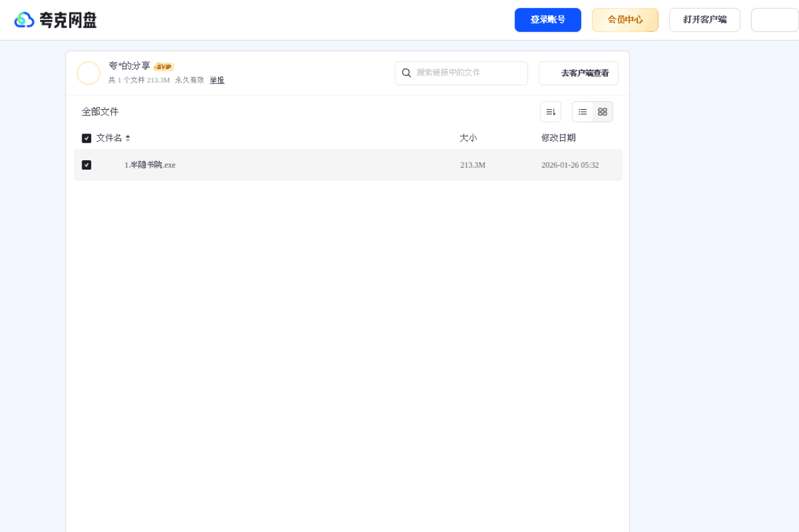Click the 修改日期 column header

558,138
